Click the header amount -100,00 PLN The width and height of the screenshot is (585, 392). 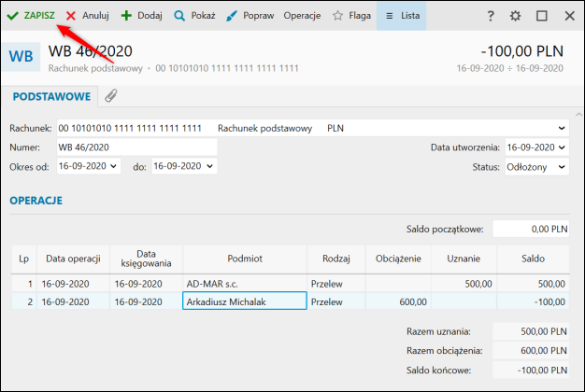522,51
